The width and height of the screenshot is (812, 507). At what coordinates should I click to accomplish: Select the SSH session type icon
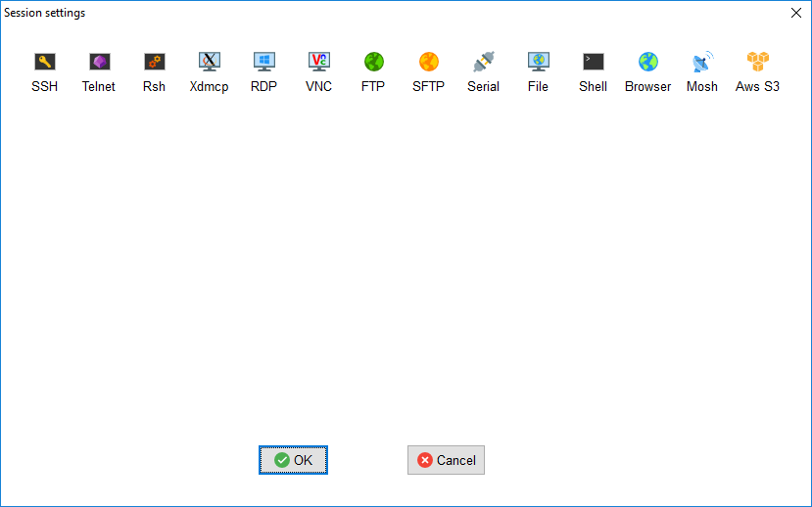(44, 63)
